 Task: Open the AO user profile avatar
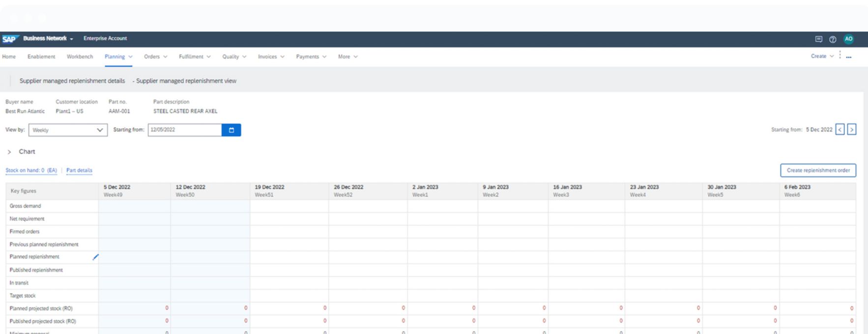848,39
